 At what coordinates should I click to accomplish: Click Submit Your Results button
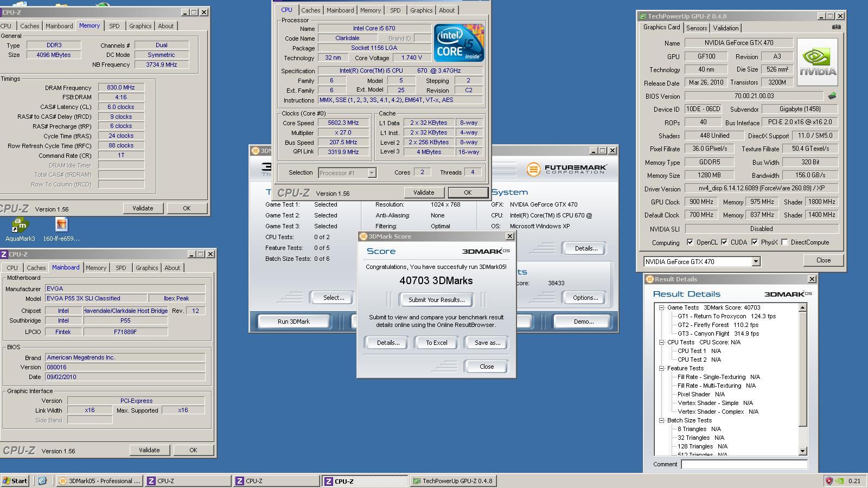[436, 300]
